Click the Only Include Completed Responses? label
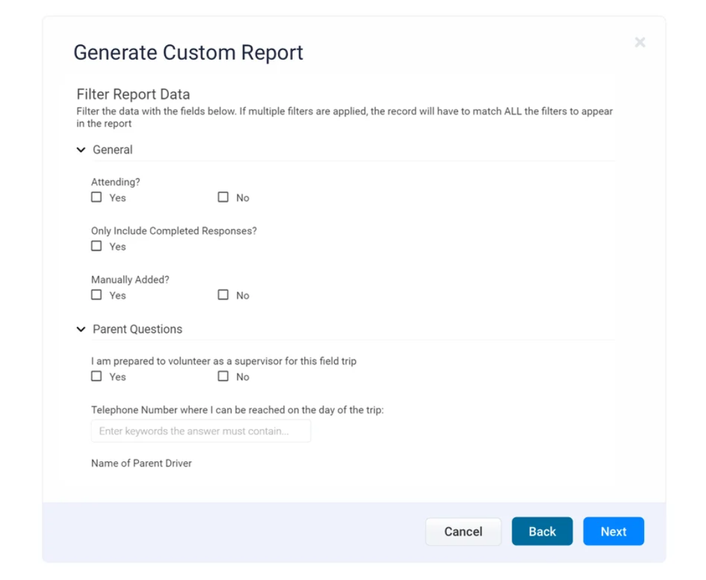706x580 pixels. [173, 231]
